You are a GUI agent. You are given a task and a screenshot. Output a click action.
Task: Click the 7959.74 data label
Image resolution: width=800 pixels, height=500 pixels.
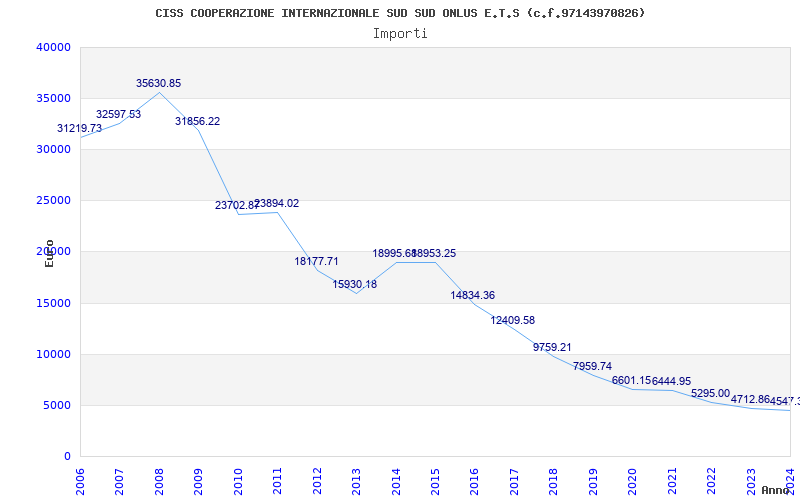coord(592,366)
